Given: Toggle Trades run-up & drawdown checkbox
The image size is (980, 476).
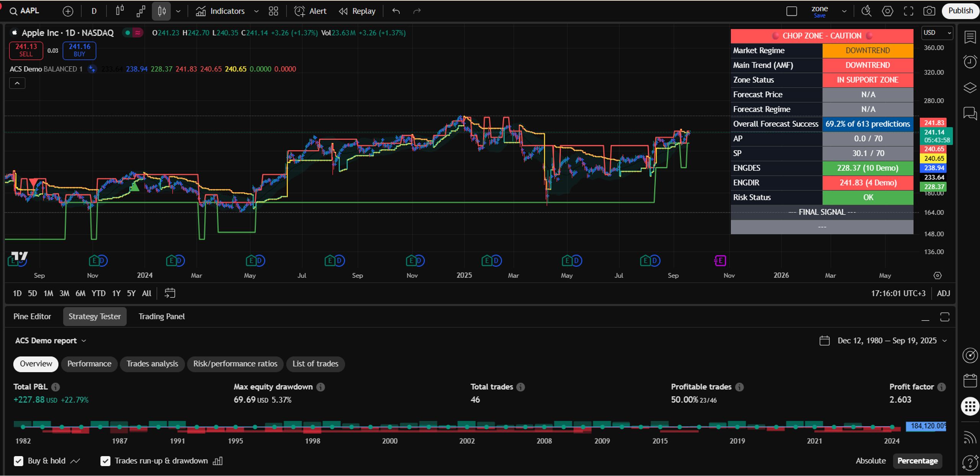Looking at the screenshot, I should 105,461.
